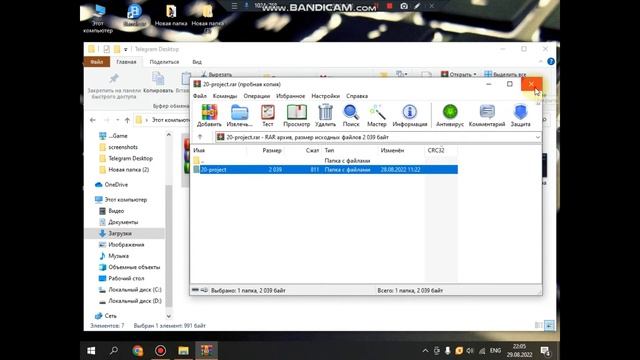This screenshot has height=360, width=640.
Task: Open Chrome from the taskbar
Action: click(138, 351)
